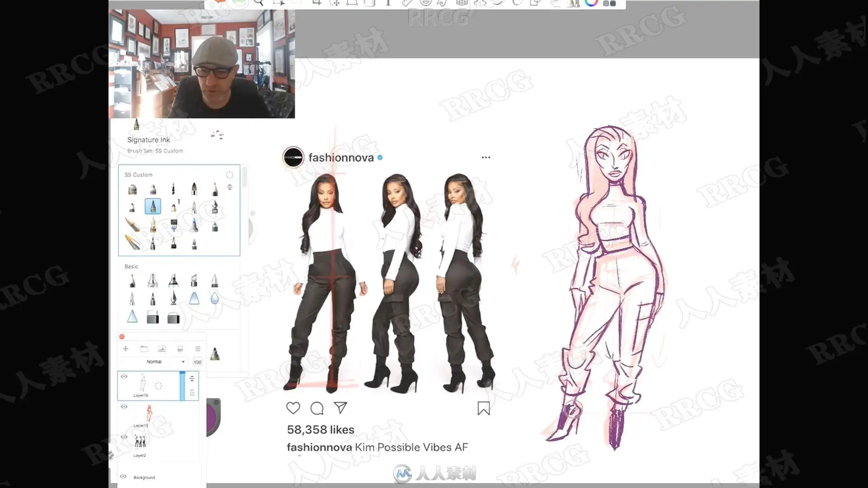
Task: Select the highlighted Signature Ink brush
Action: click(x=153, y=206)
